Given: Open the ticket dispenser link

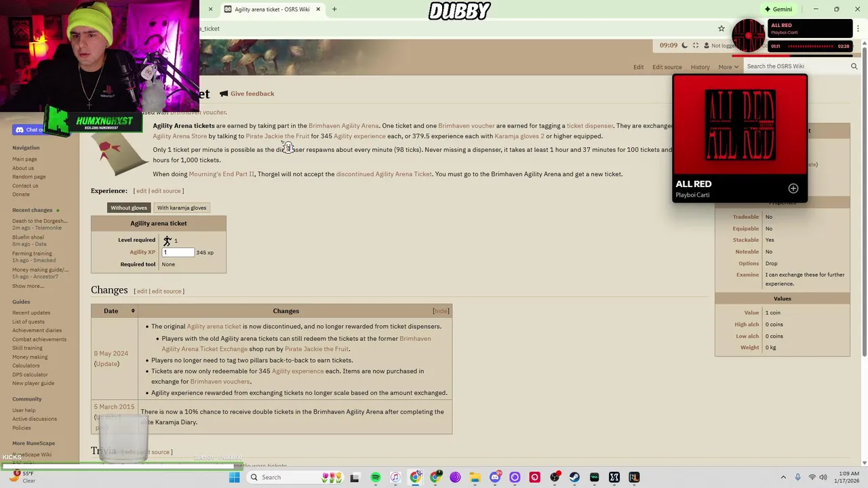Looking at the screenshot, I should point(590,125).
